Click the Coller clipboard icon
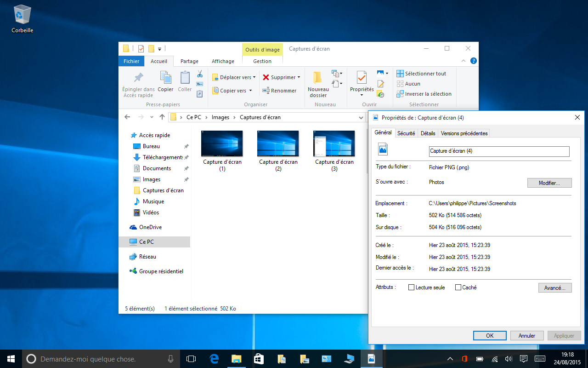 point(185,77)
